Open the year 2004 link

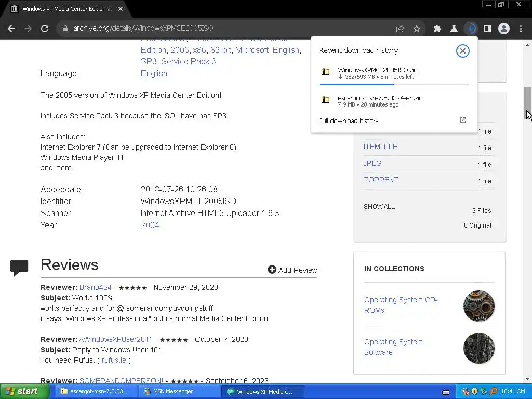point(150,225)
